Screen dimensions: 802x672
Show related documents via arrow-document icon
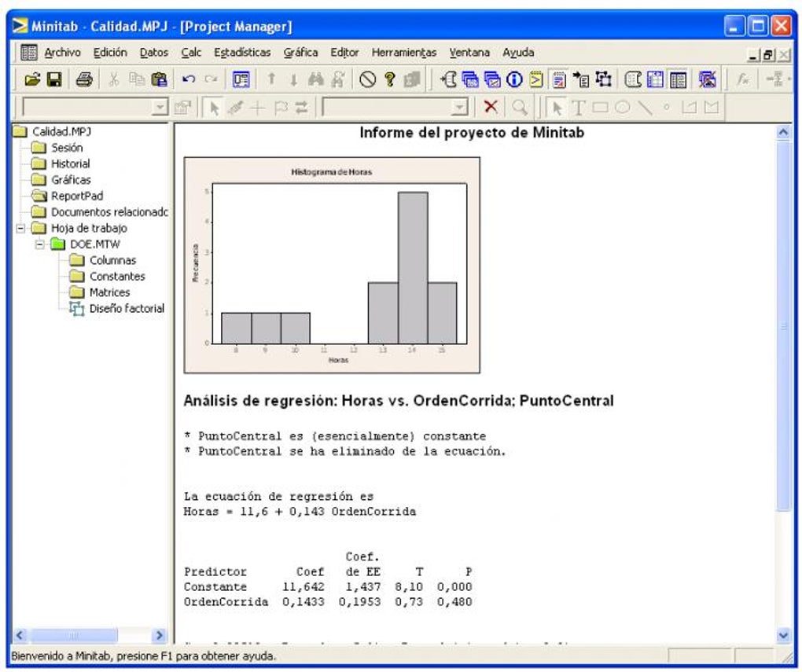point(581,79)
